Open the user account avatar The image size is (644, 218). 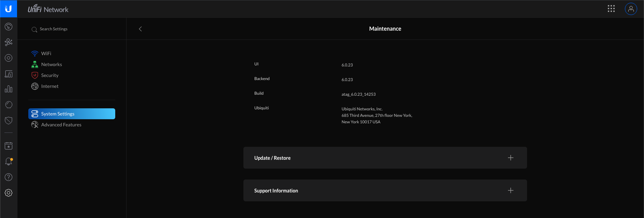[x=631, y=9]
